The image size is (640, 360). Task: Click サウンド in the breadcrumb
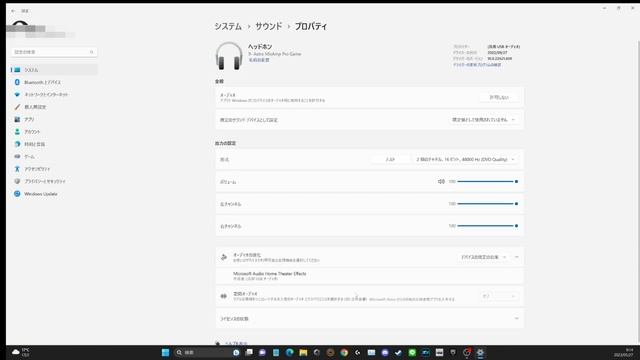269,27
